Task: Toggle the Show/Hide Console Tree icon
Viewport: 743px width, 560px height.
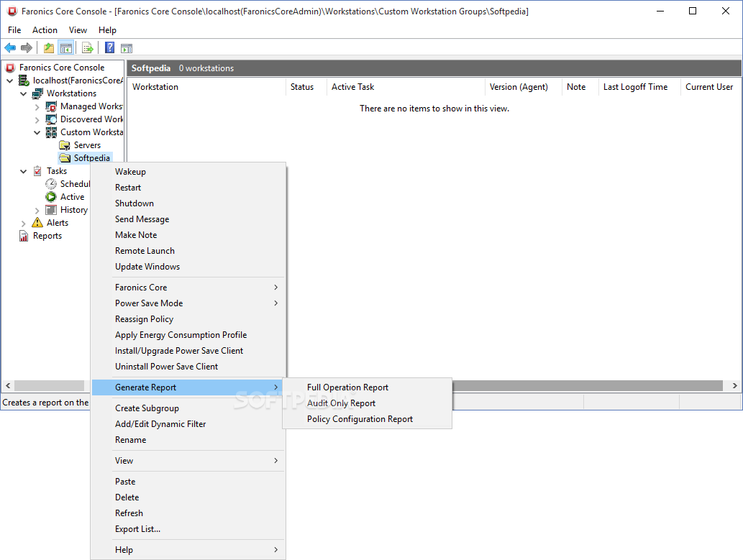Action: tap(66, 48)
